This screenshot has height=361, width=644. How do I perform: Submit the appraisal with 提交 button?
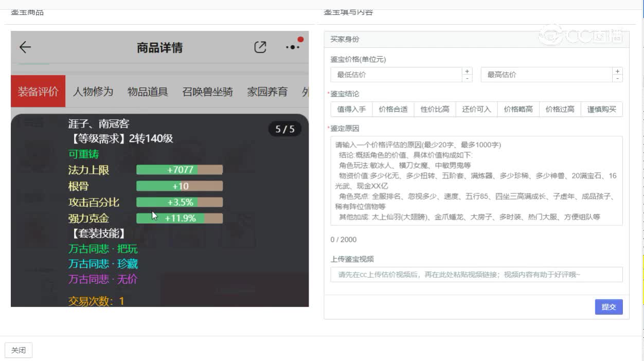[x=609, y=307]
